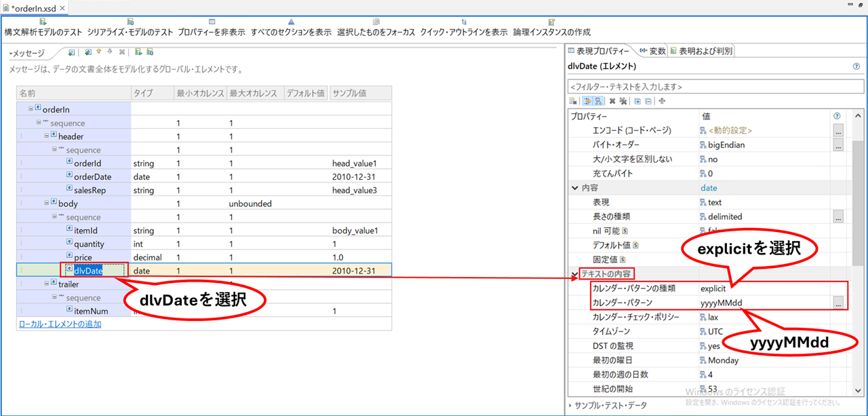The image size is (868, 416).
Task: Click すべてのセクションを表示 toolbar button
Action: point(291,27)
